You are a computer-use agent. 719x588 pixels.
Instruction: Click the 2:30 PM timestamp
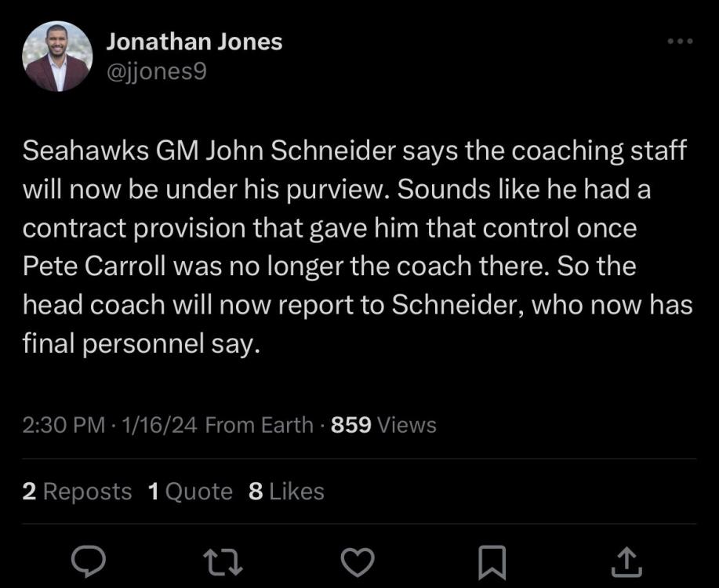click(63, 425)
